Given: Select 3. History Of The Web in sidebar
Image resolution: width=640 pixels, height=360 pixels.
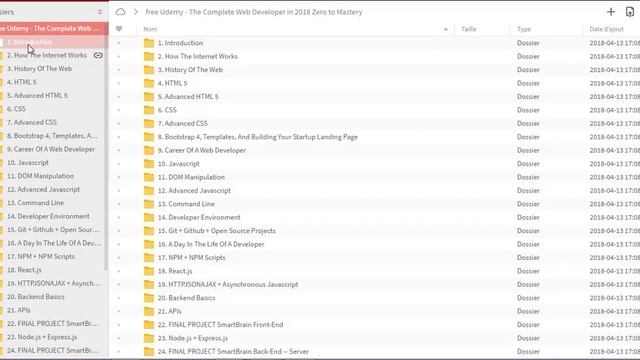Looking at the screenshot, I should 39,69.
